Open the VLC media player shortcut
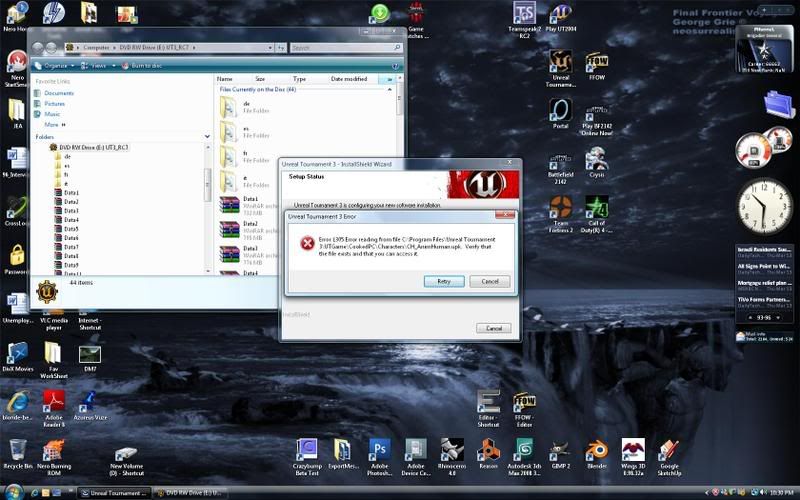This screenshot has height=500, width=800. coord(54,319)
